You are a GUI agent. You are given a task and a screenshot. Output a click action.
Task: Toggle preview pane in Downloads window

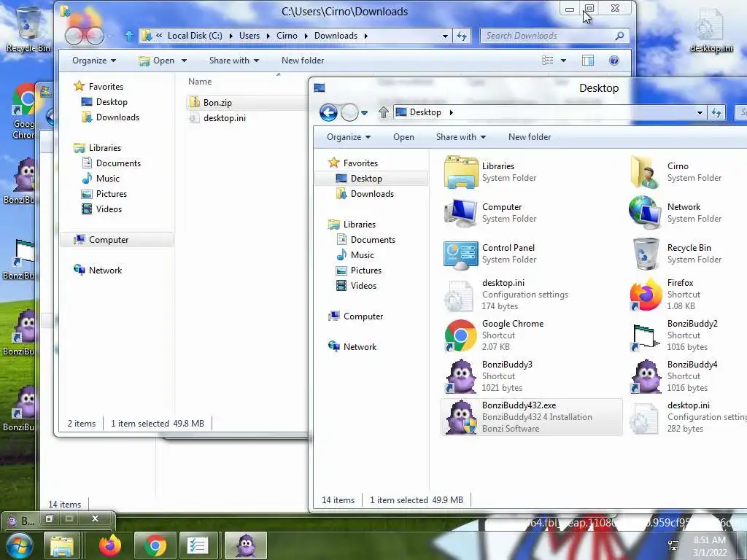coord(588,61)
